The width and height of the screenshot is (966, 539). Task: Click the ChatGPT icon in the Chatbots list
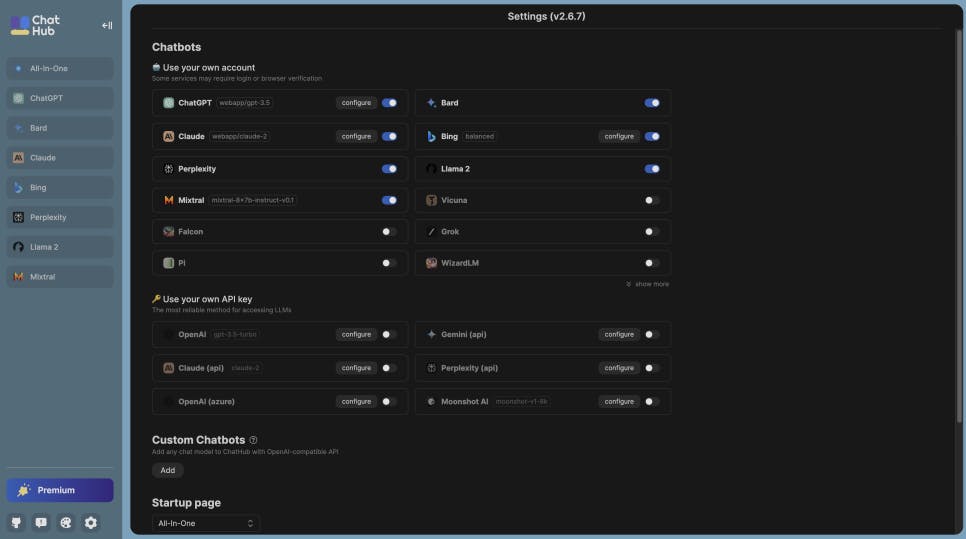(x=168, y=103)
